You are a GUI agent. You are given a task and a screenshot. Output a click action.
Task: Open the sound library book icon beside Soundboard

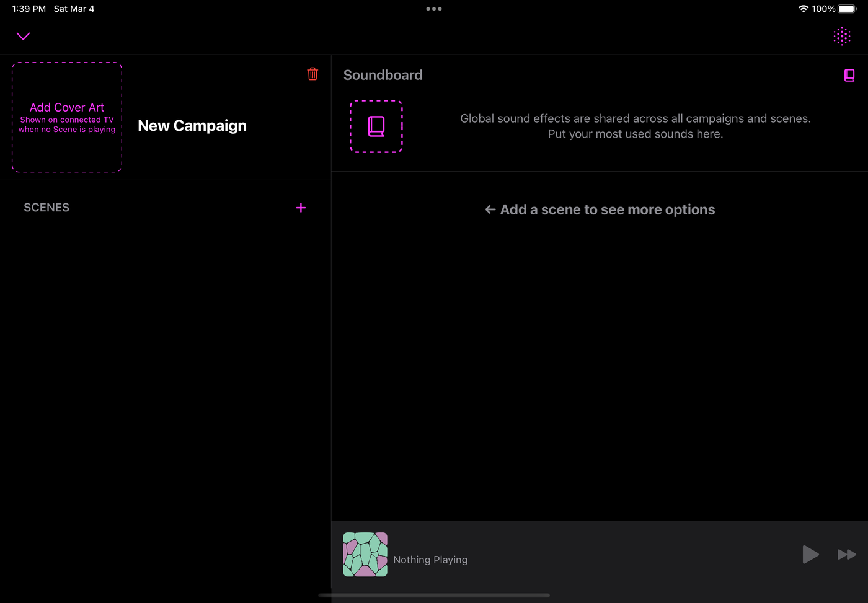pos(849,76)
